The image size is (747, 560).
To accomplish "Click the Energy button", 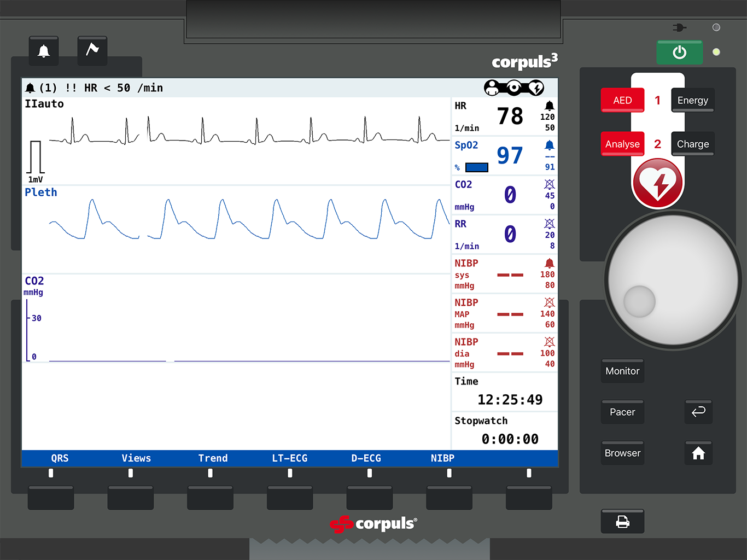I will [692, 100].
